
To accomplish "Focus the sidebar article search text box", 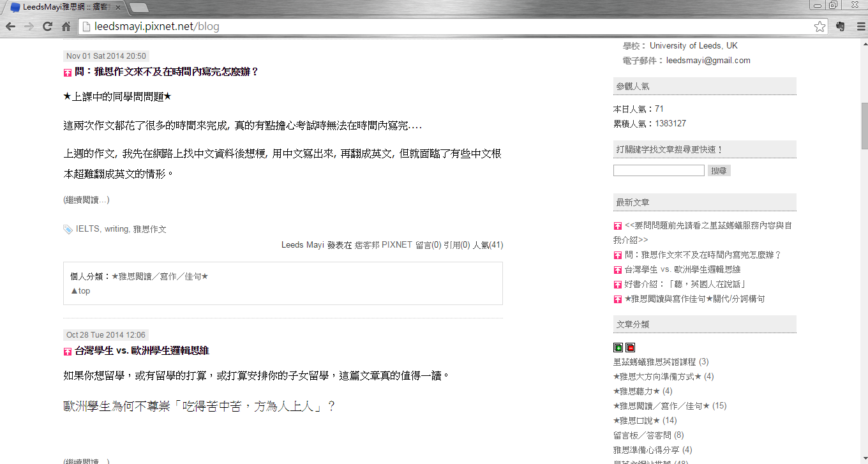I will click(659, 170).
